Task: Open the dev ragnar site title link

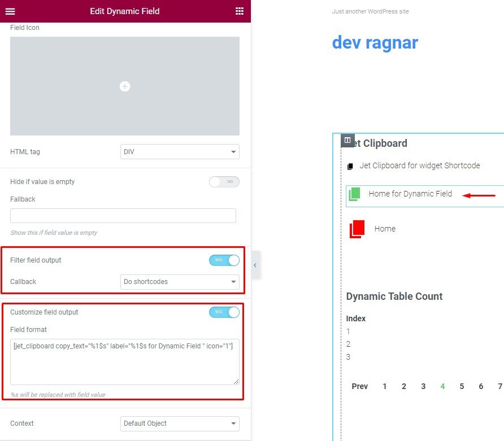Action: [x=375, y=42]
